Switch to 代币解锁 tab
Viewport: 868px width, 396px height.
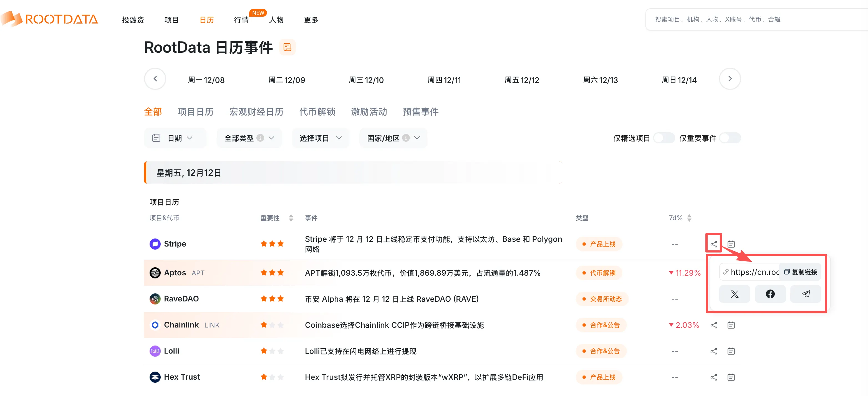(317, 112)
